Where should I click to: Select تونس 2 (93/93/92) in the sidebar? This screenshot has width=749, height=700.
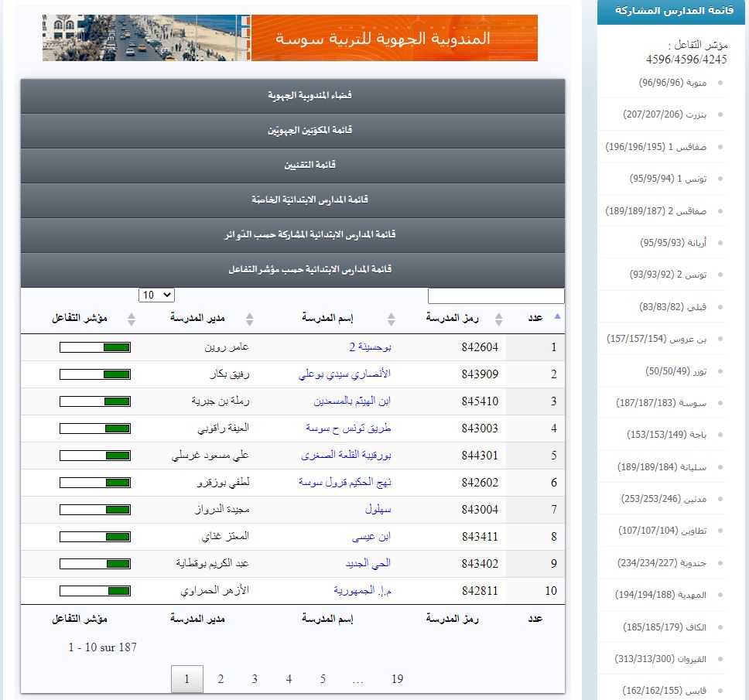[668, 275]
